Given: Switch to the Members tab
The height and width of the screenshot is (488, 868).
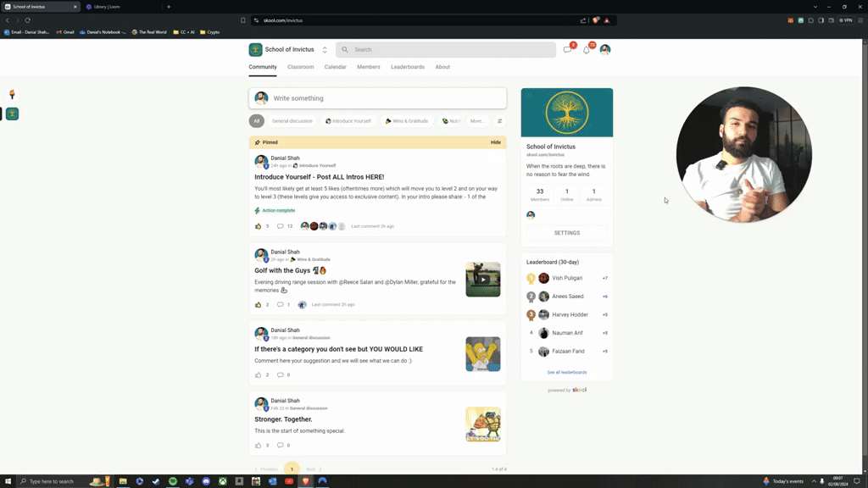Looking at the screenshot, I should coord(369,67).
